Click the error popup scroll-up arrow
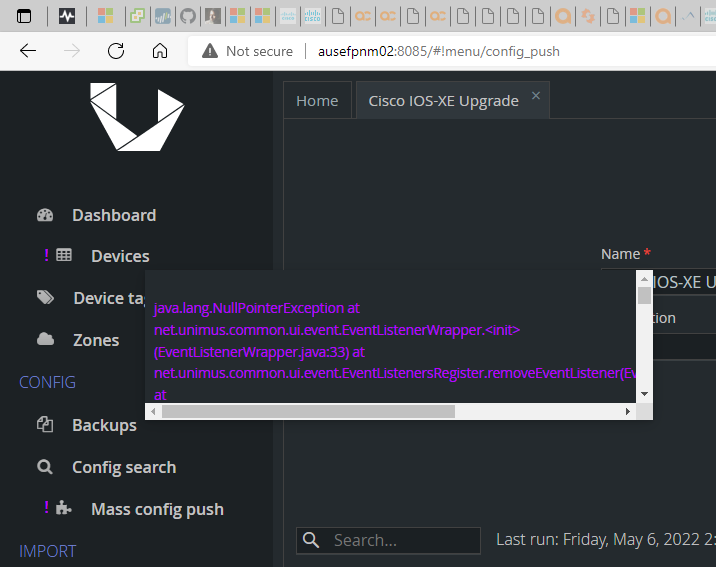Viewport: 716px width, 567px height. pos(644,279)
